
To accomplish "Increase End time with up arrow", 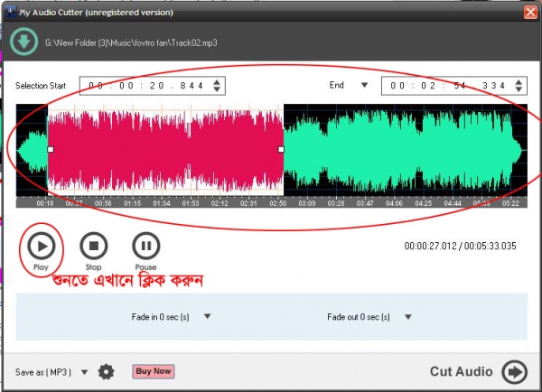I will click(519, 82).
